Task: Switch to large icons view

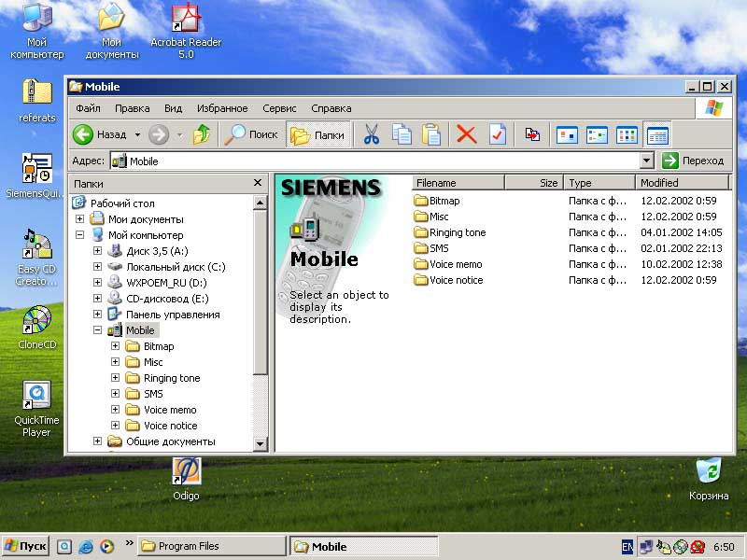Action: [x=567, y=135]
